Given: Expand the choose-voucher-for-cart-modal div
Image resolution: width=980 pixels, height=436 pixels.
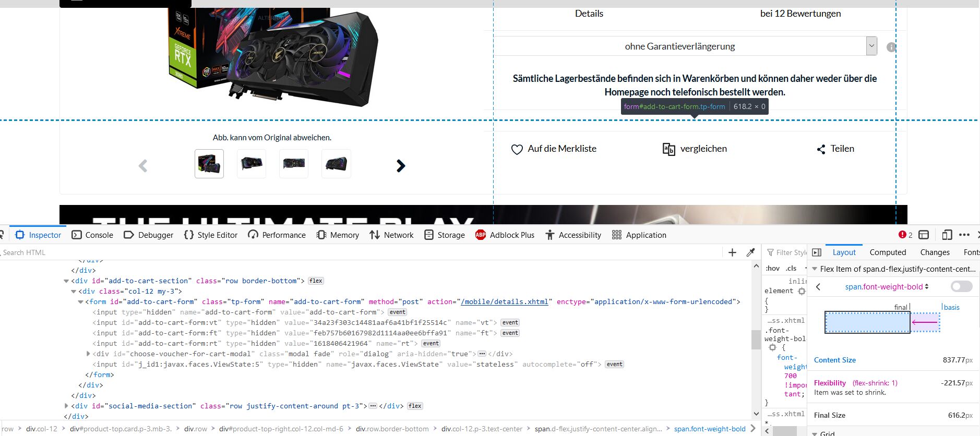Looking at the screenshot, I should click(88, 354).
